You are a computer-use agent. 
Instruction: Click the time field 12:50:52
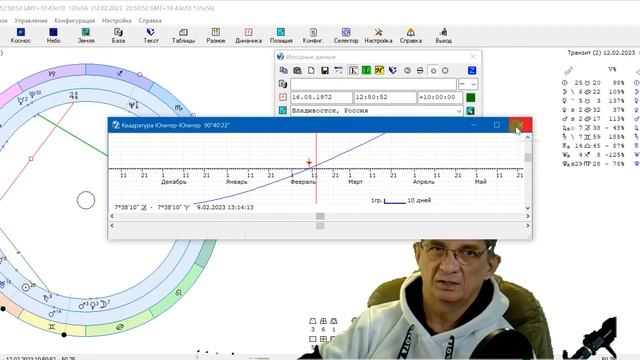(x=385, y=97)
